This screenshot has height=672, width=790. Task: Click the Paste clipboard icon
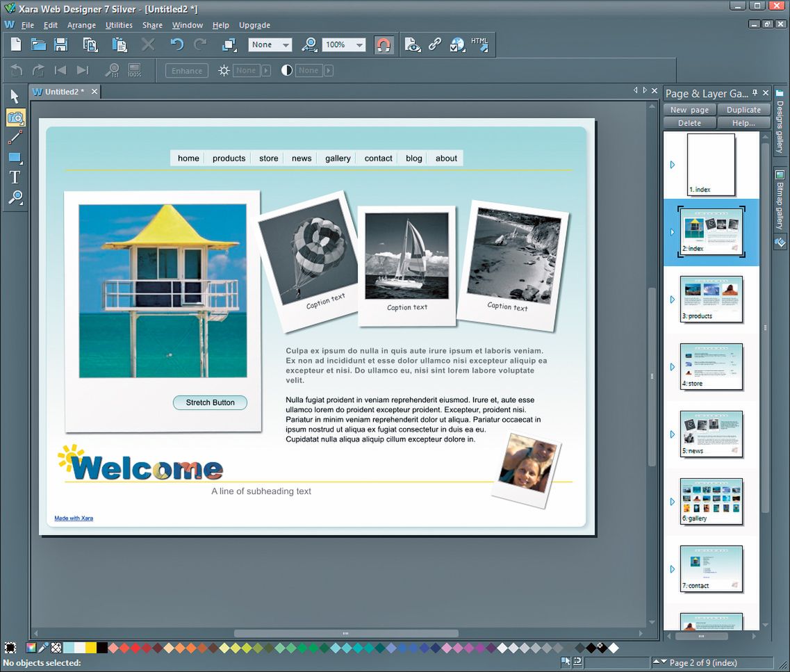pos(120,45)
